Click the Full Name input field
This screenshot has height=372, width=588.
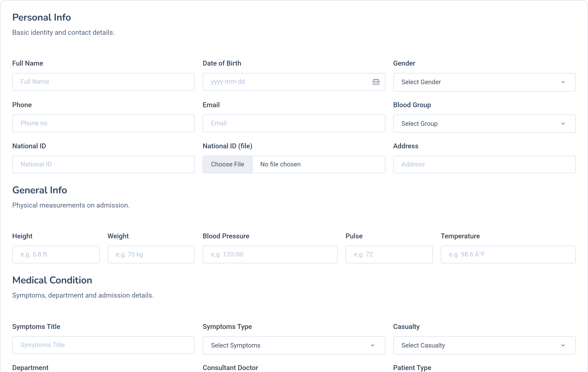(x=103, y=82)
